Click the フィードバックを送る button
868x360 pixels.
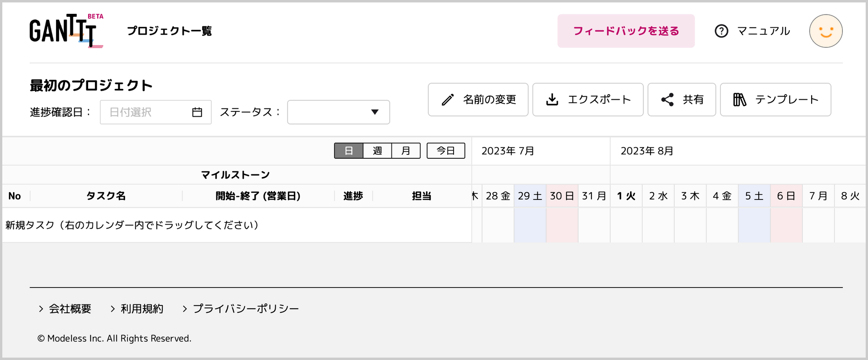[626, 31]
